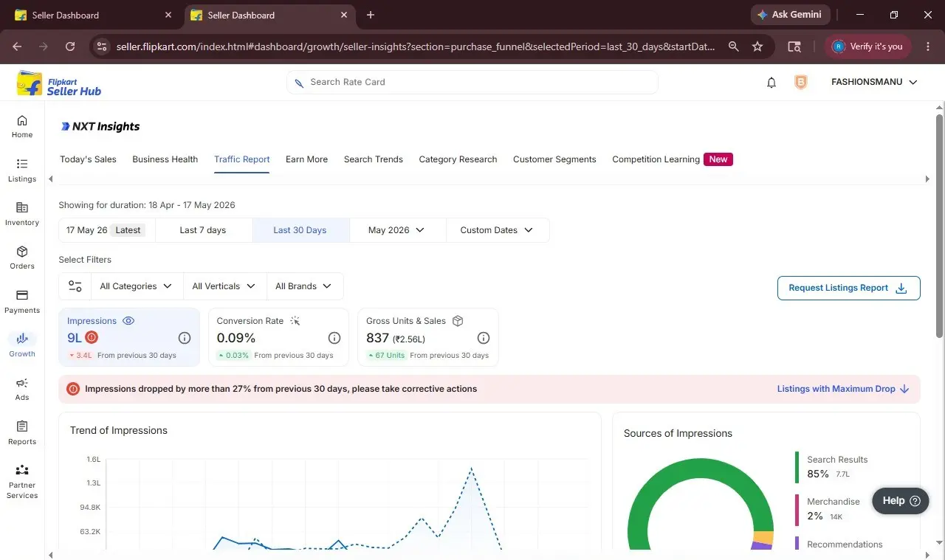Image resolution: width=945 pixels, height=560 pixels.
Task: Select the Last 7 days period
Action: 203,230
